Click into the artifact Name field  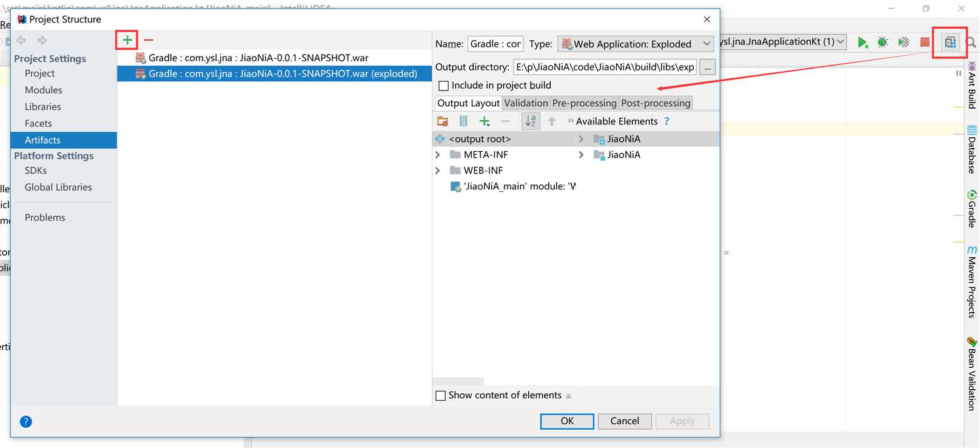click(495, 44)
